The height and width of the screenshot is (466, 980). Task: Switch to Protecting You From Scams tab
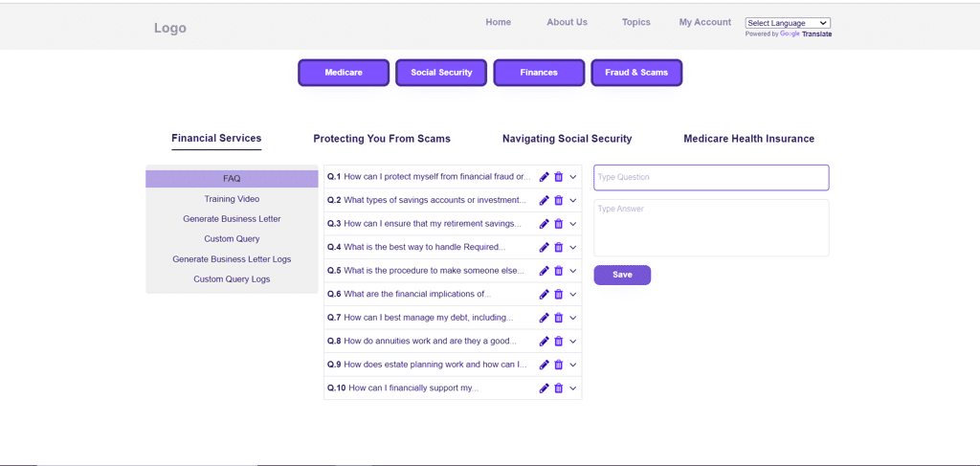(382, 139)
